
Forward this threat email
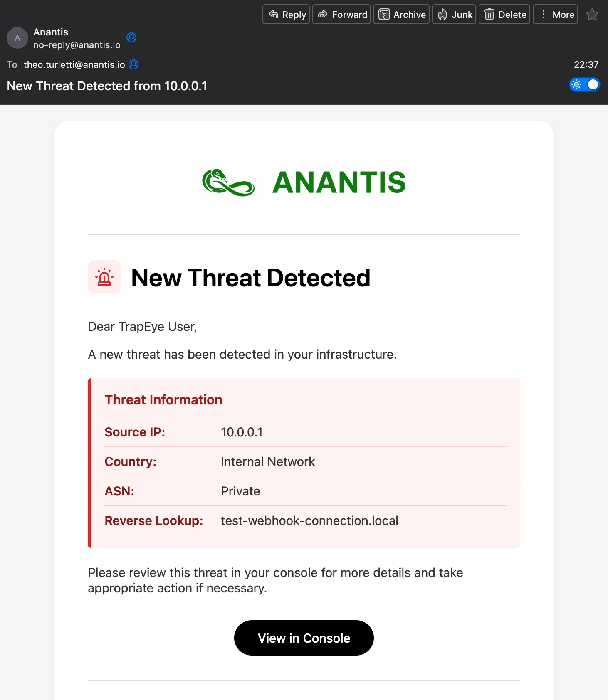tap(341, 15)
